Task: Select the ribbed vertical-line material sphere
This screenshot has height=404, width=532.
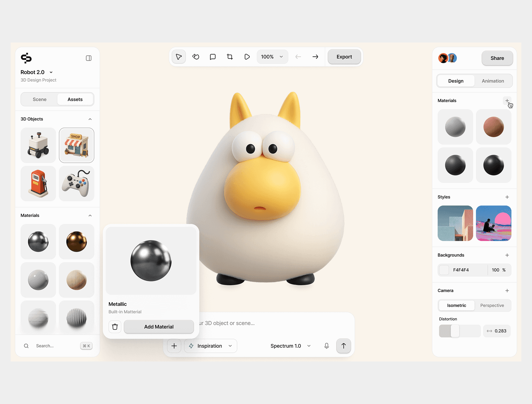Action: 77,317
